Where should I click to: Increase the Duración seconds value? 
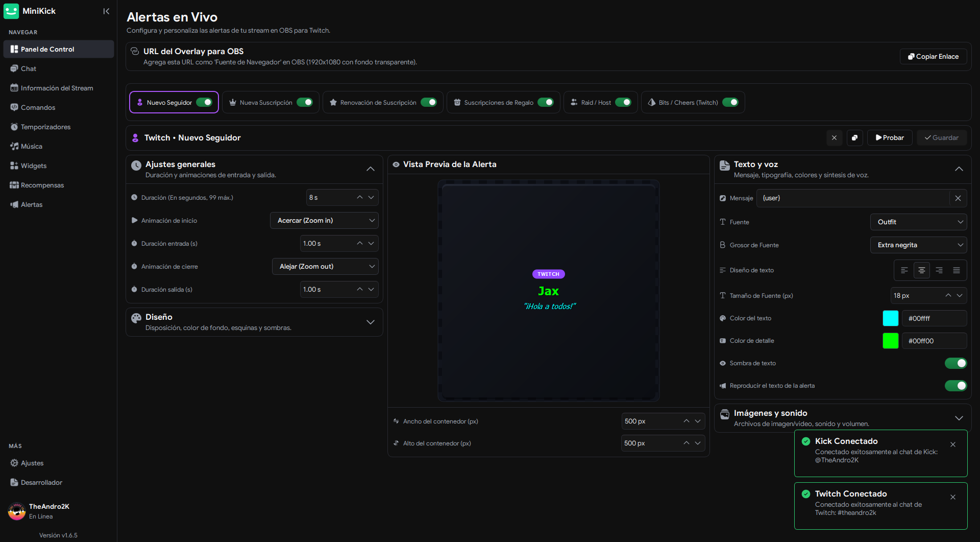360,198
